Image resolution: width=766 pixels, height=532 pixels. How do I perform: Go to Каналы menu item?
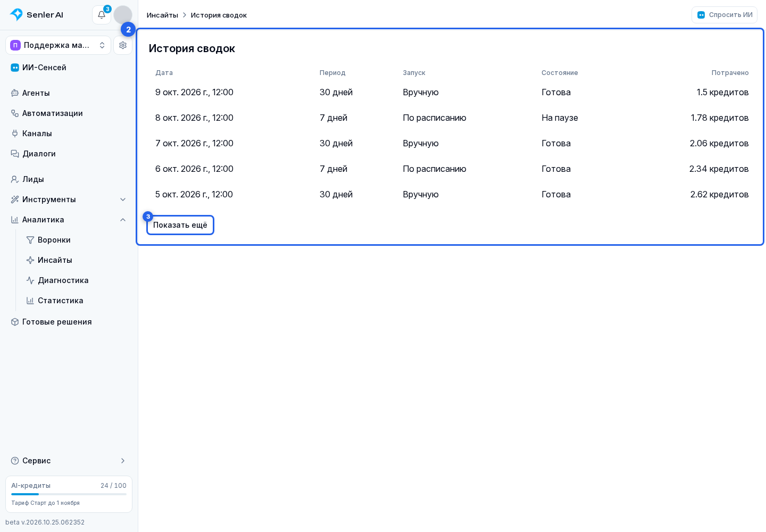[x=69, y=134]
